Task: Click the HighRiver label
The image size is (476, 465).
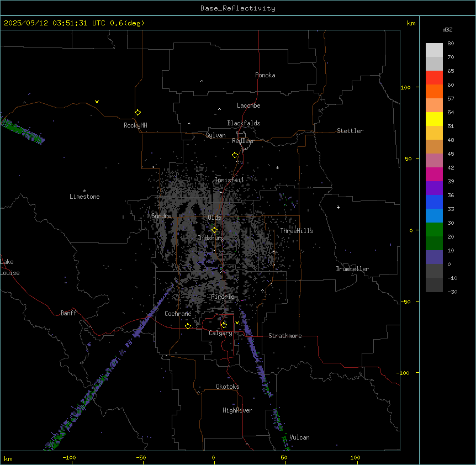Action: (x=237, y=410)
